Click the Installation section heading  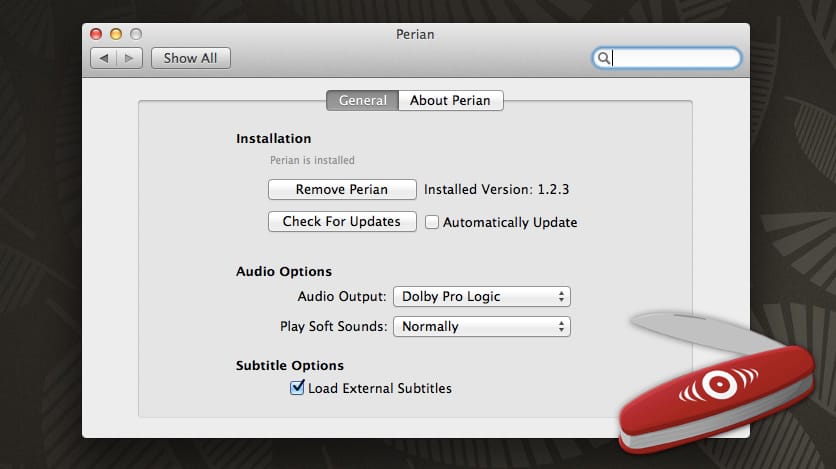click(x=274, y=139)
